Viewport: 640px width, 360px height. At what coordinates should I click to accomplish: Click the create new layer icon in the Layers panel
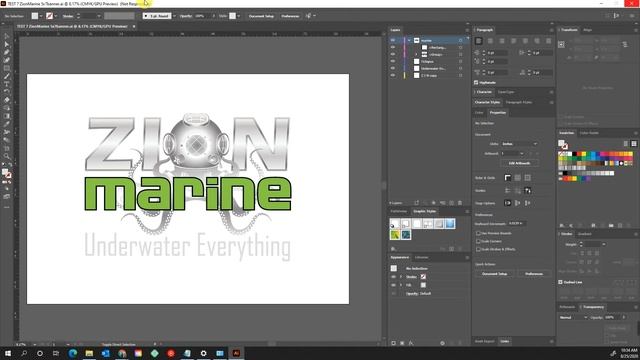[x=451, y=203]
